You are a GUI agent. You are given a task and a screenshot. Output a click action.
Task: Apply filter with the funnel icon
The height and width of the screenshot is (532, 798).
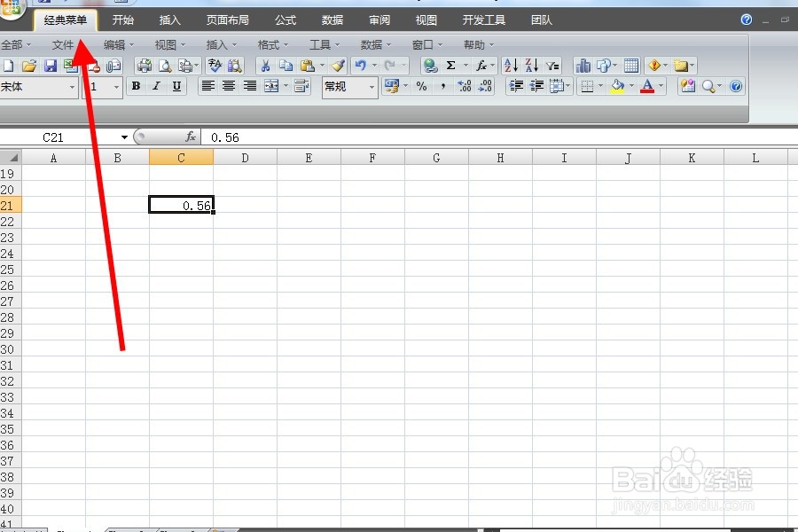[x=552, y=66]
